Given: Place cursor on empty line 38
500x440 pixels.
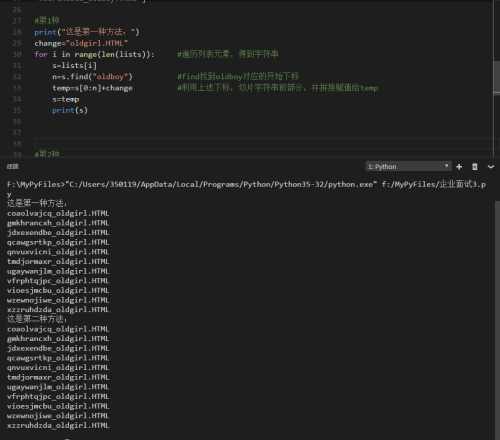Looking at the screenshot, I should (x=263, y=144).
